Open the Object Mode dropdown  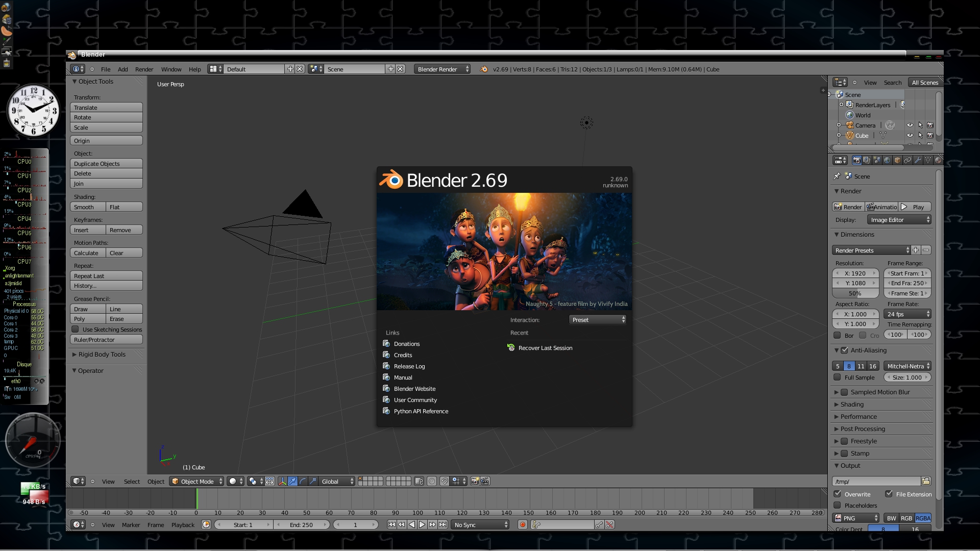pyautogui.click(x=197, y=481)
